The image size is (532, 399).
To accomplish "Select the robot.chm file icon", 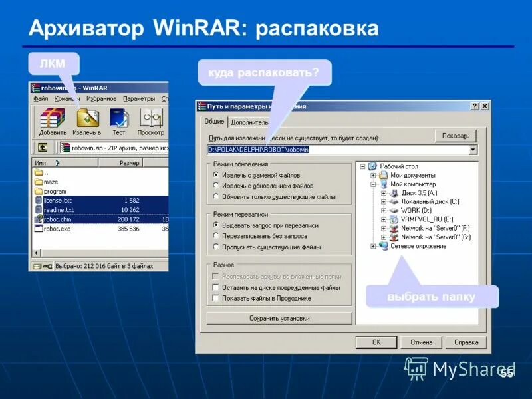I will coord(38,220).
